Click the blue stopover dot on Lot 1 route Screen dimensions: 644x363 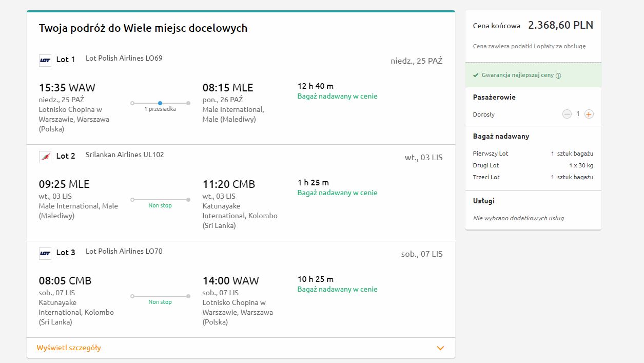pos(160,103)
